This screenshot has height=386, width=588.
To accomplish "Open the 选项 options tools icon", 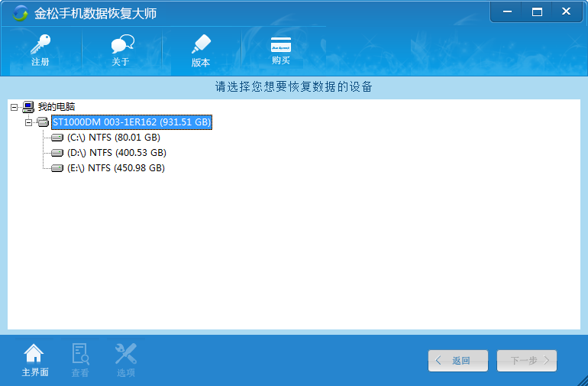I will pyautogui.click(x=126, y=354).
